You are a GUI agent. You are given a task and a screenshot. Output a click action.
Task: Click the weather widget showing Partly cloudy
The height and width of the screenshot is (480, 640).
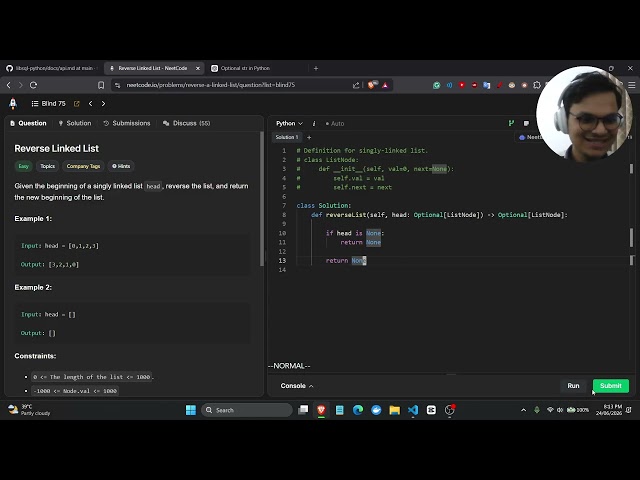click(x=30, y=410)
